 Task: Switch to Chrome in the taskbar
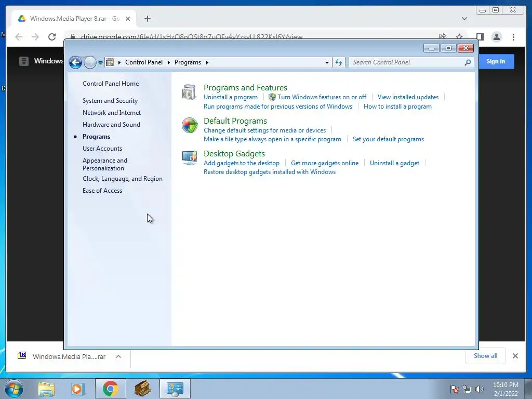click(111, 389)
